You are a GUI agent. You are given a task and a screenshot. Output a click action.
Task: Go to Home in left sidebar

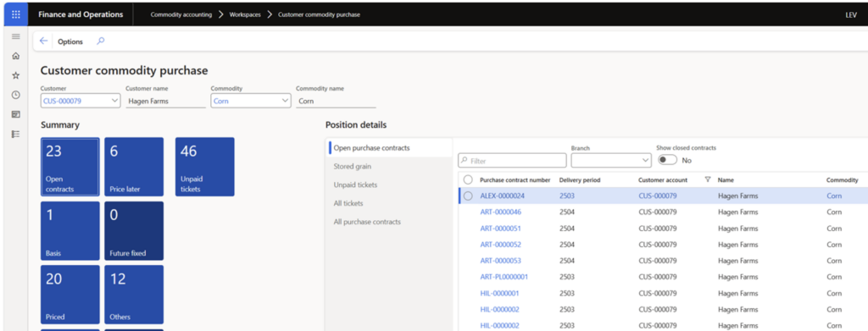15,56
